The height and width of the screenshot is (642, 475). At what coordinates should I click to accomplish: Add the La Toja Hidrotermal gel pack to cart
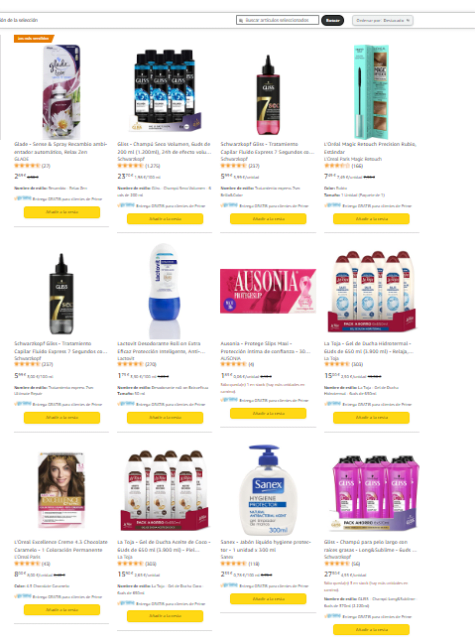(371, 418)
